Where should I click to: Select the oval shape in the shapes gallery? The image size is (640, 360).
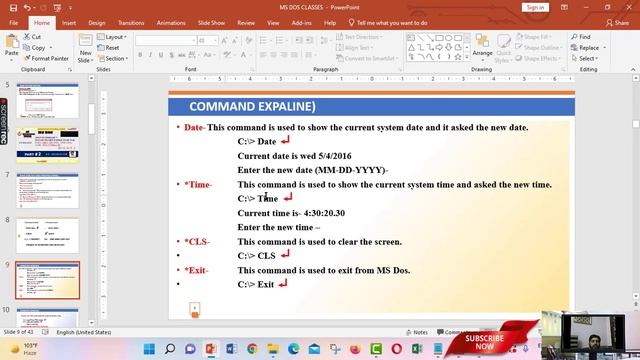449,38
